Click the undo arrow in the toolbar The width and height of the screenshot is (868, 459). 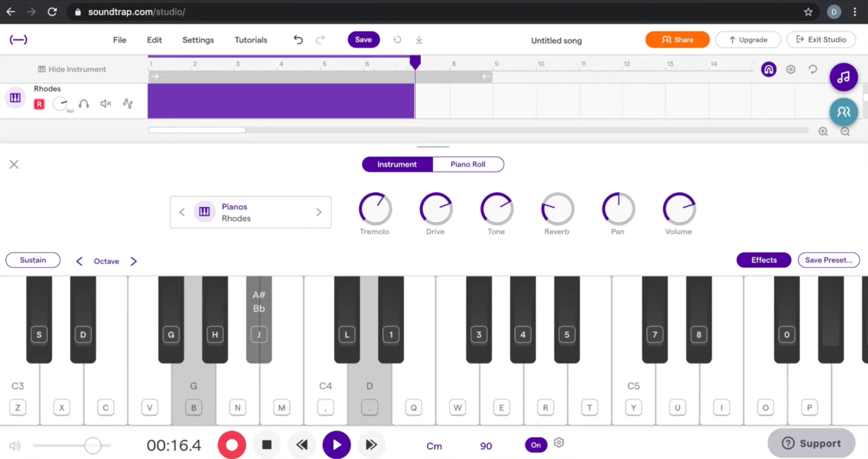pyautogui.click(x=298, y=39)
